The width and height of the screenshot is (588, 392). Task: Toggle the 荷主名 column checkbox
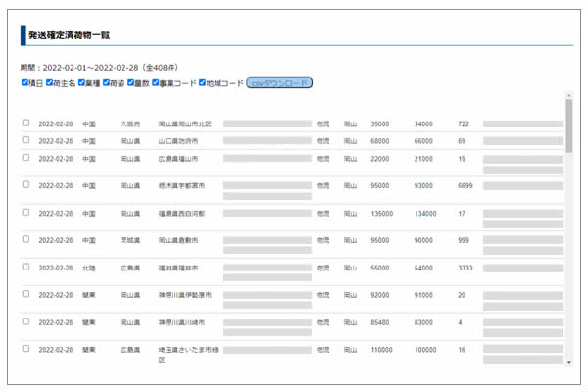tap(50, 83)
